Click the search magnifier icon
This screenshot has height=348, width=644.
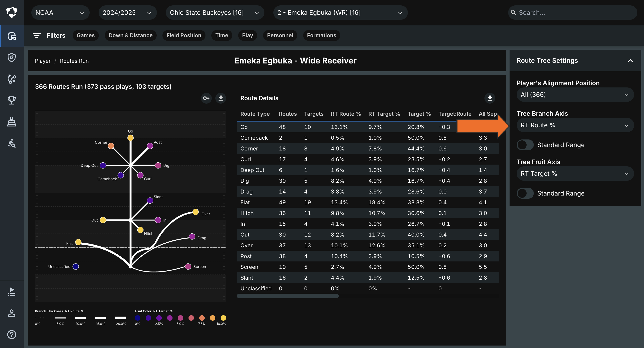click(513, 13)
